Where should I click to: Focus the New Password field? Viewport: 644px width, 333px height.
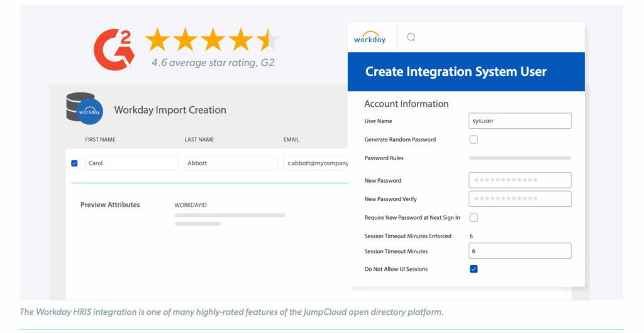tap(519, 180)
